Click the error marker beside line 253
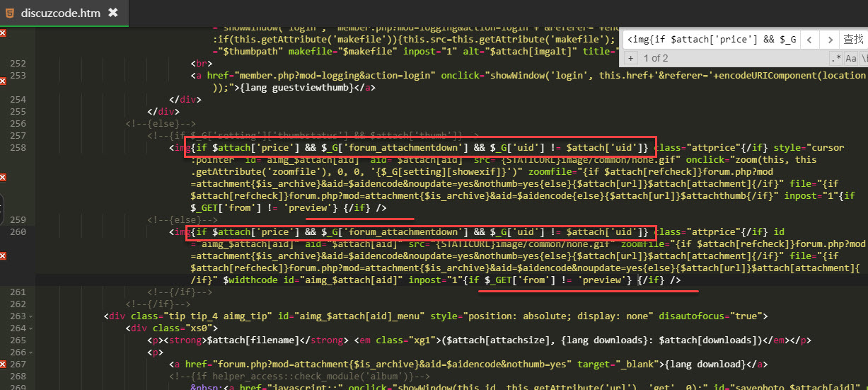The width and height of the screenshot is (868, 390). (3, 81)
